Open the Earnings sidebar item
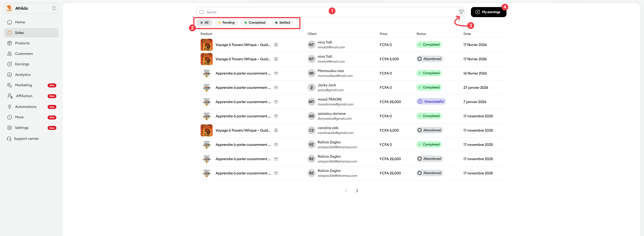 point(22,64)
